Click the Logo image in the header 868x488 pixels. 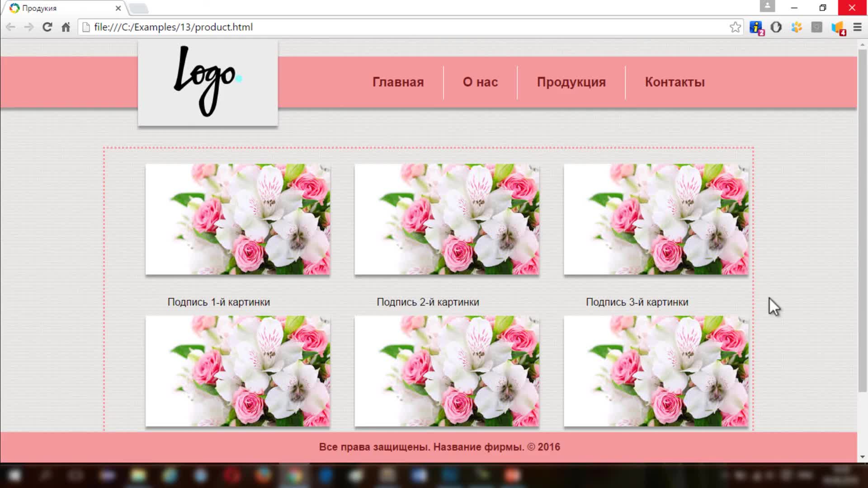[208, 83]
